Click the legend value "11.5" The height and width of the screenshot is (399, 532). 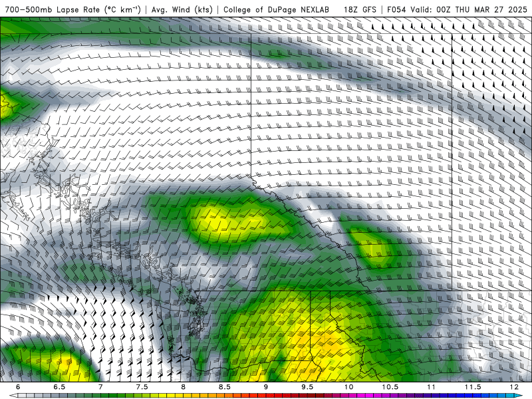[x=473, y=387]
